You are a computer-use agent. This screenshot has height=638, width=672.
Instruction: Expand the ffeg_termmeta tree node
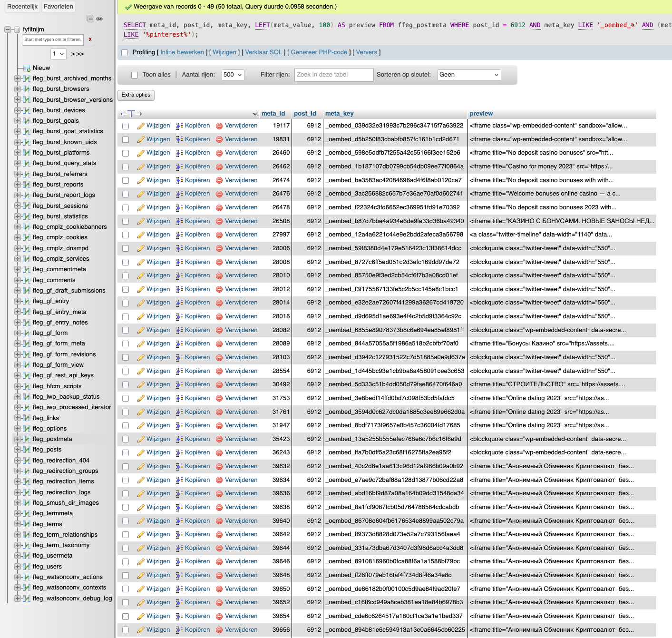pyautogui.click(x=18, y=513)
